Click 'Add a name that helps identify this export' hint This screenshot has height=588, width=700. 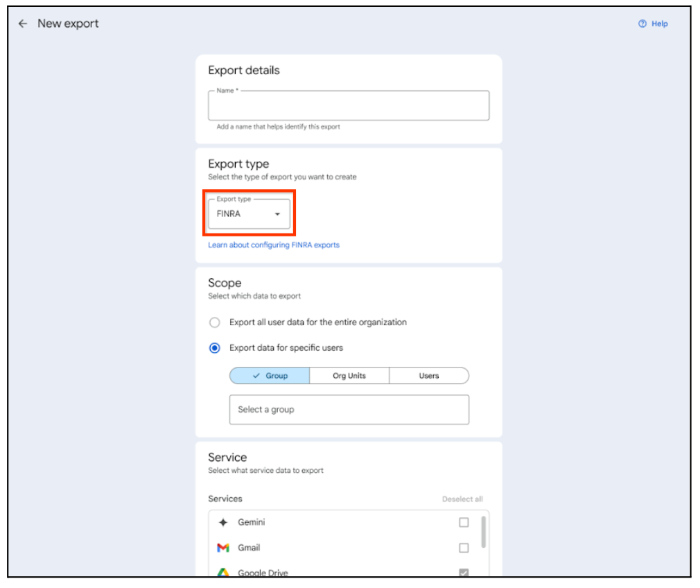[x=278, y=127]
